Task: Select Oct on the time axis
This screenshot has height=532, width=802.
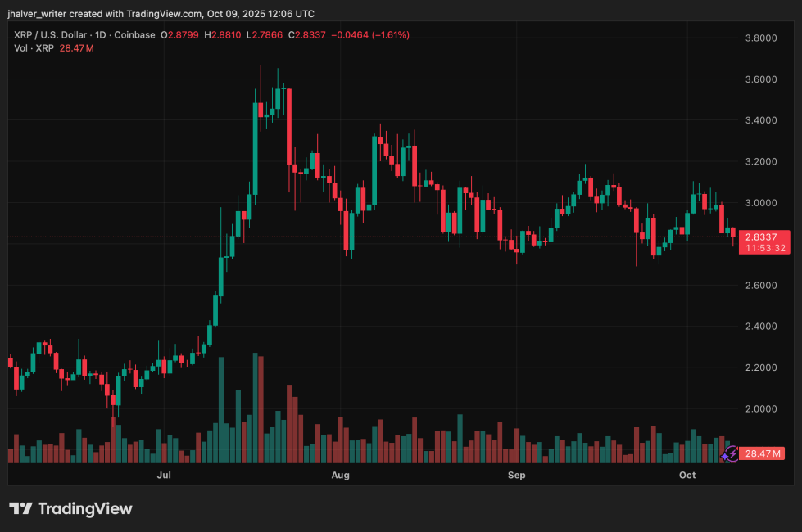Action: [x=686, y=475]
